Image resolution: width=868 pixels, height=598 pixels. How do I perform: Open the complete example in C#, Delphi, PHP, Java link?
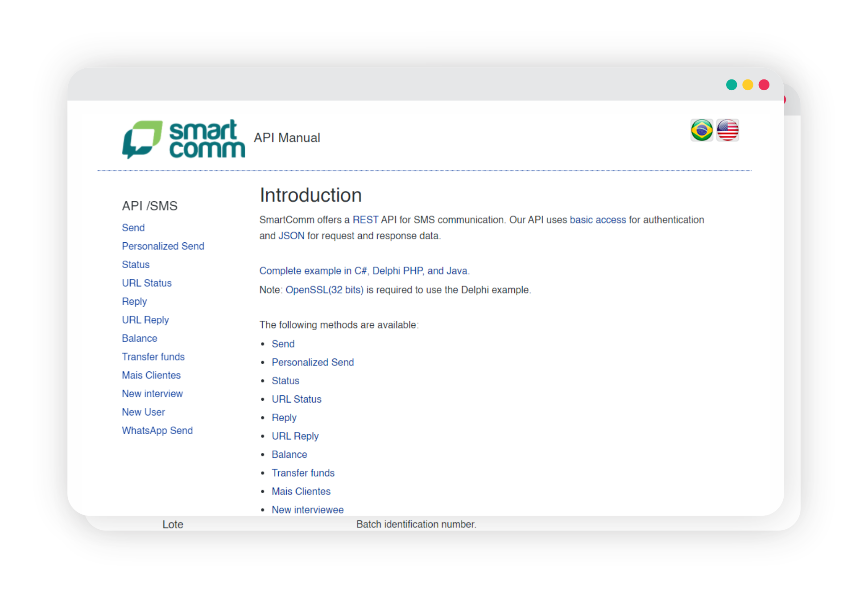[x=364, y=271]
